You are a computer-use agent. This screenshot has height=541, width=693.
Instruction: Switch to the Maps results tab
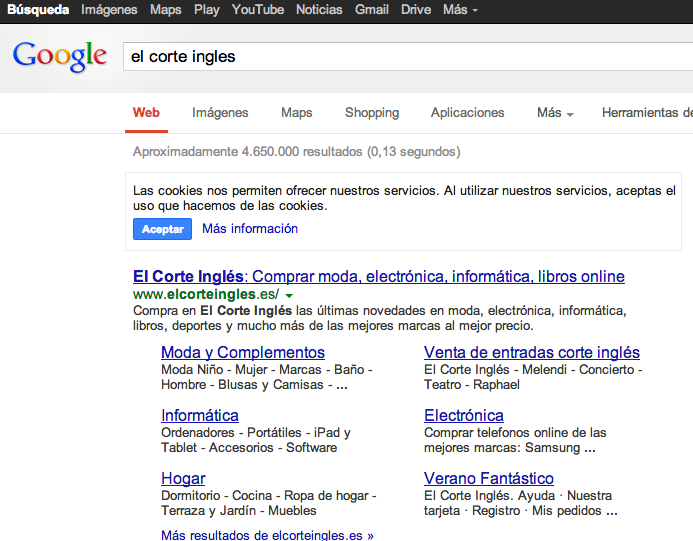pyautogui.click(x=297, y=113)
